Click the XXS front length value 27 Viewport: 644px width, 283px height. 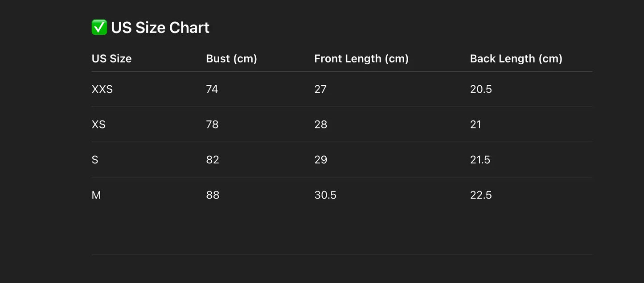tap(320, 89)
